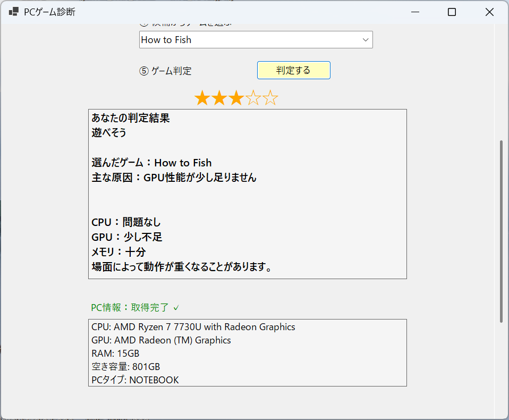
Task: Click the 判定する button
Action: [293, 70]
